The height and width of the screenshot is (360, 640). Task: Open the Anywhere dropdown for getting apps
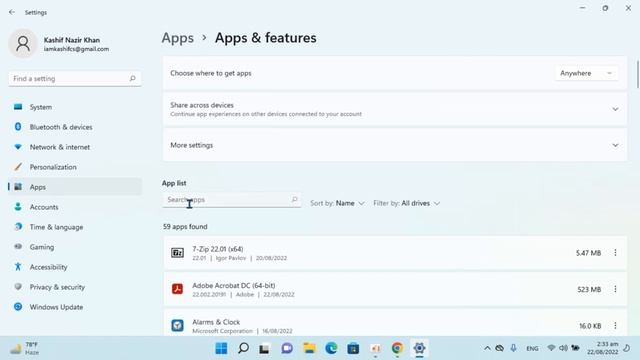pos(586,73)
